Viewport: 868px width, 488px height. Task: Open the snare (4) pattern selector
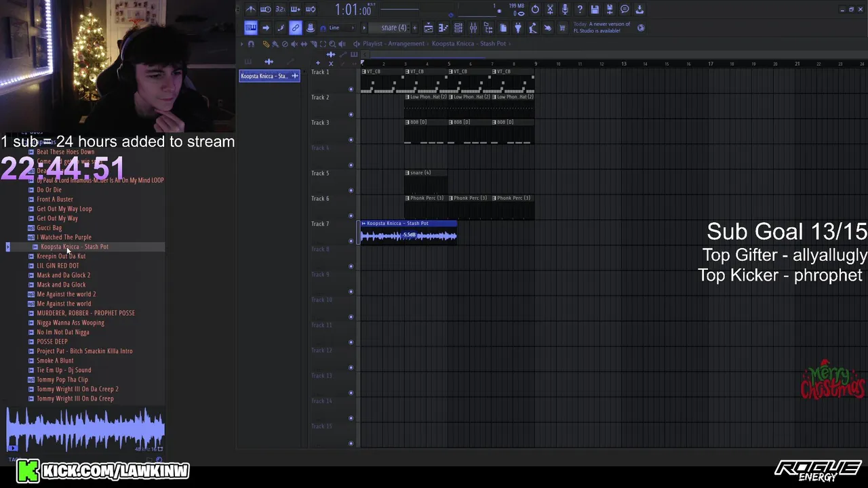(x=393, y=28)
